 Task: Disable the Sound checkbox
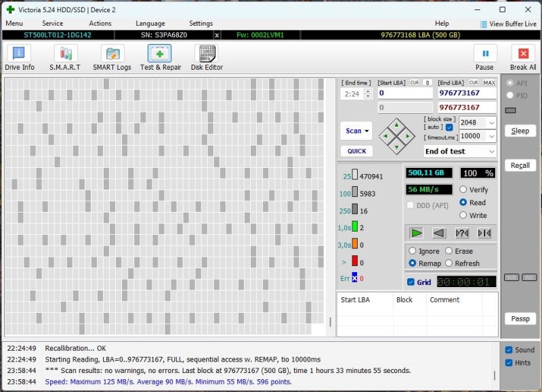point(509,350)
